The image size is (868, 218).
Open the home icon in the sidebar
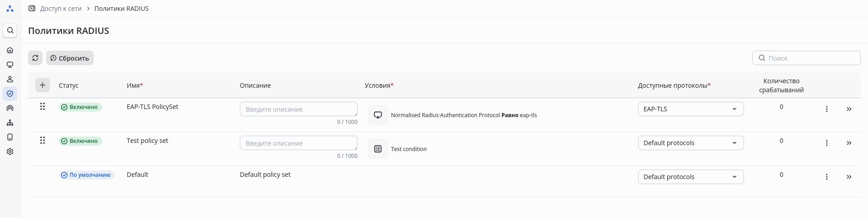pyautogui.click(x=10, y=50)
